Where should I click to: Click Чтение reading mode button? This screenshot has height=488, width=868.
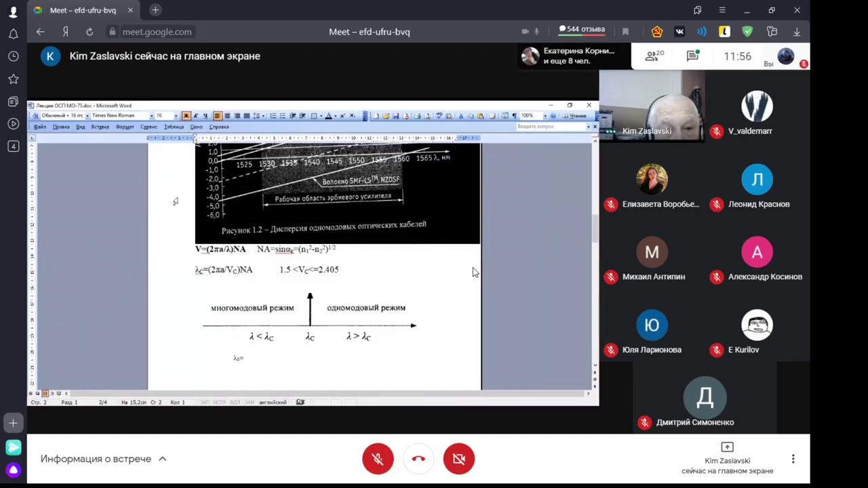point(575,116)
